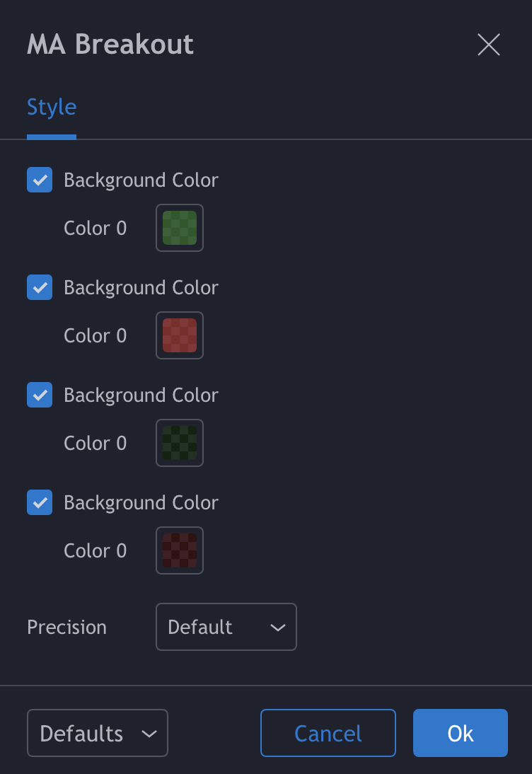Image resolution: width=532 pixels, height=774 pixels.
Task: Pick the dark green color swatch
Action: click(180, 443)
